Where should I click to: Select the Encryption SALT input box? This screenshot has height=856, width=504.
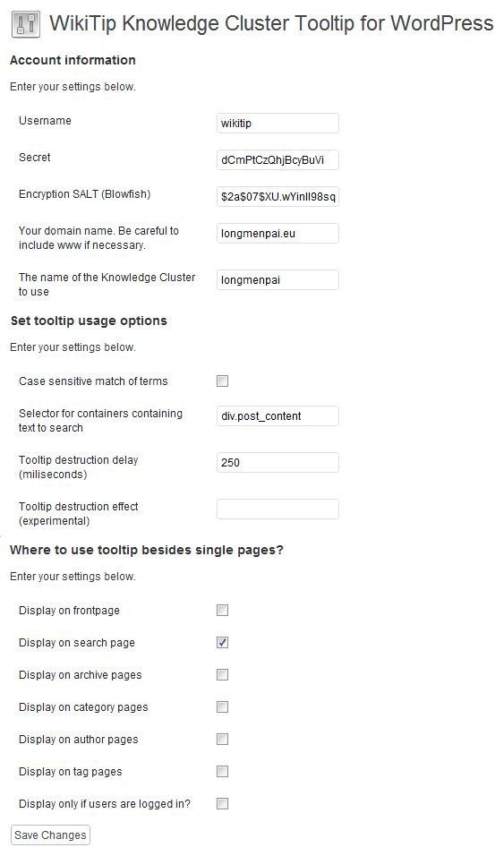pos(278,196)
